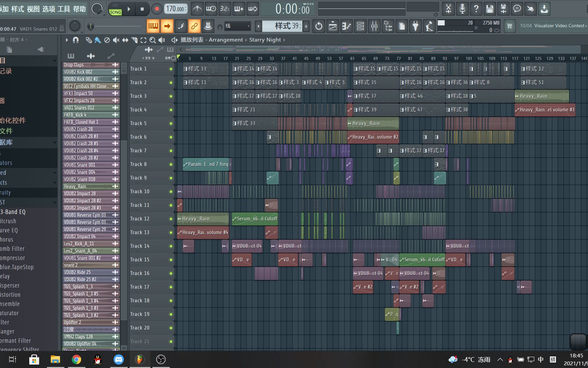Select the playlist Delete tool
The height and width of the screenshot is (368, 588).
(107, 40)
